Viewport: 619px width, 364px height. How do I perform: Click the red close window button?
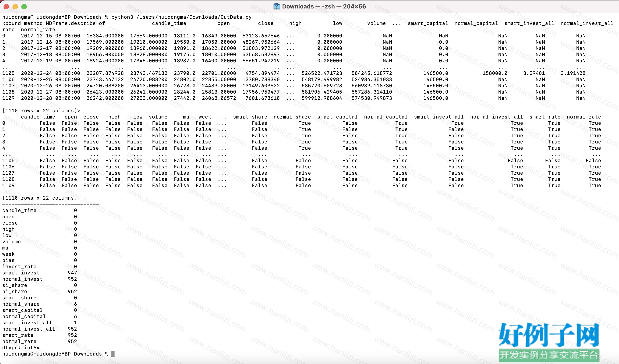coord(6,7)
